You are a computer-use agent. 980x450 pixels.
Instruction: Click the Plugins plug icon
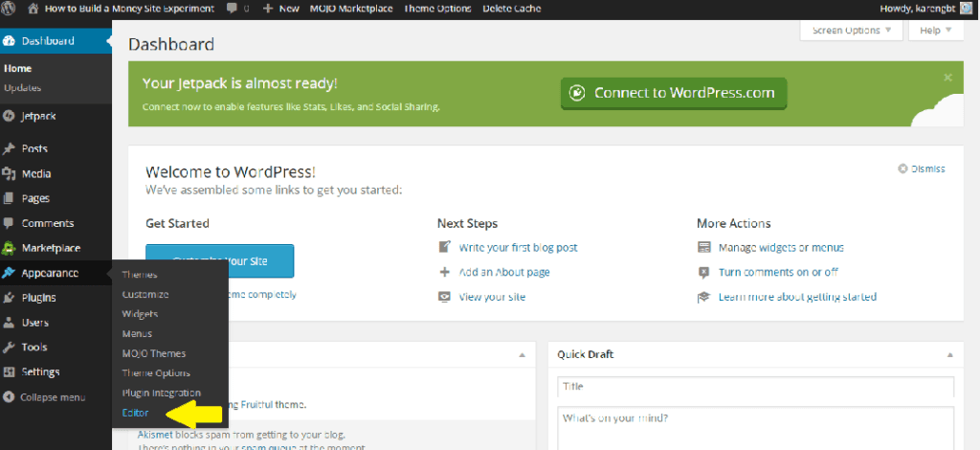pyautogui.click(x=9, y=298)
